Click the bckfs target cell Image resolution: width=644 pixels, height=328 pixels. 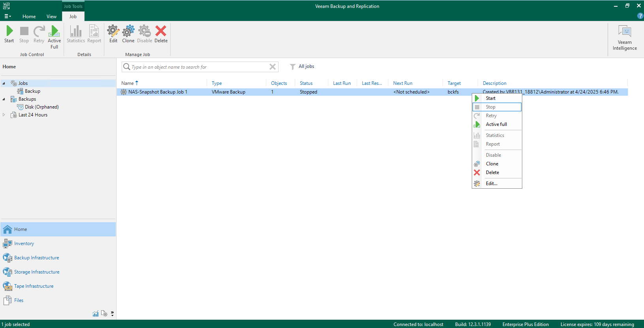(x=453, y=92)
